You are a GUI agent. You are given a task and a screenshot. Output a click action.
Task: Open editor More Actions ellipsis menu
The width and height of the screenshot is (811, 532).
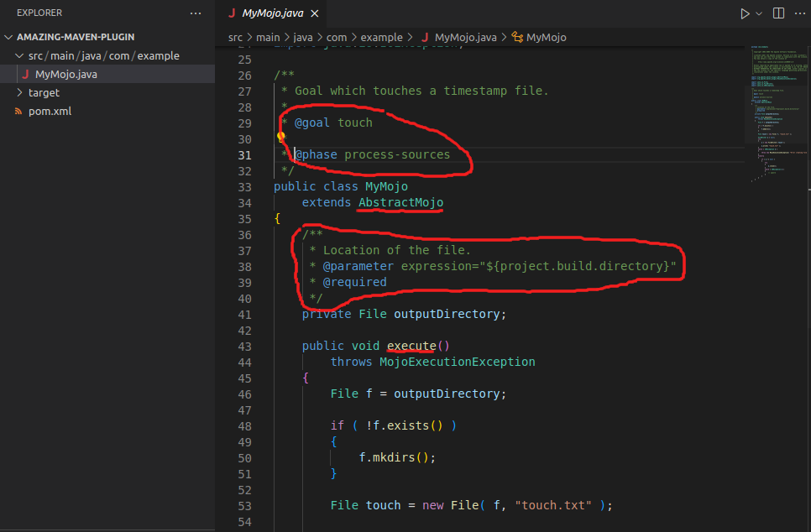(x=800, y=13)
